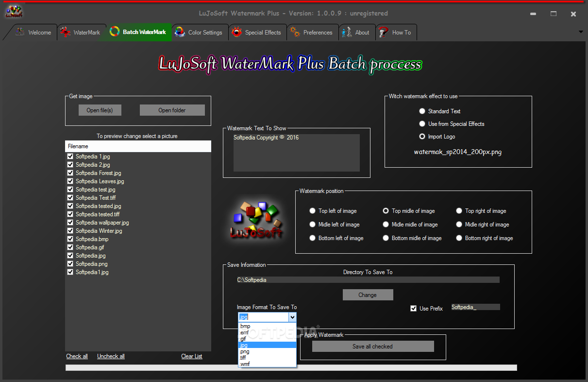The width and height of the screenshot is (588, 382).
Task: Click Change directory button
Action: click(x=368, y=295)
